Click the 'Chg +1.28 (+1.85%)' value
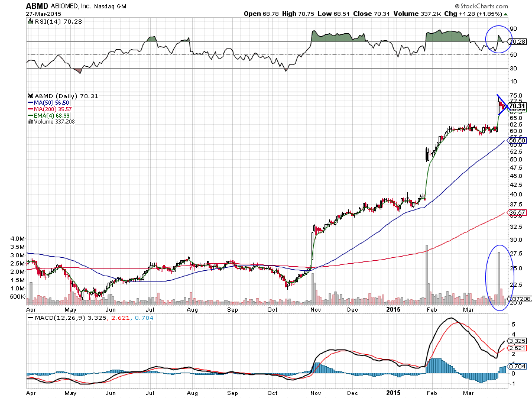This screenshot has width=532, height=398. click(x=473, y=14)
